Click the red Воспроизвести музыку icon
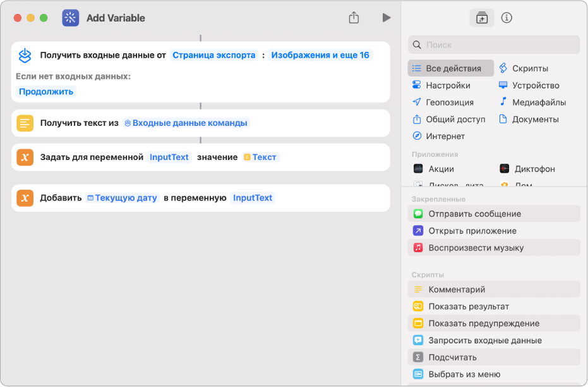This screenshot has height=387, width=588. tap(417, 248)
